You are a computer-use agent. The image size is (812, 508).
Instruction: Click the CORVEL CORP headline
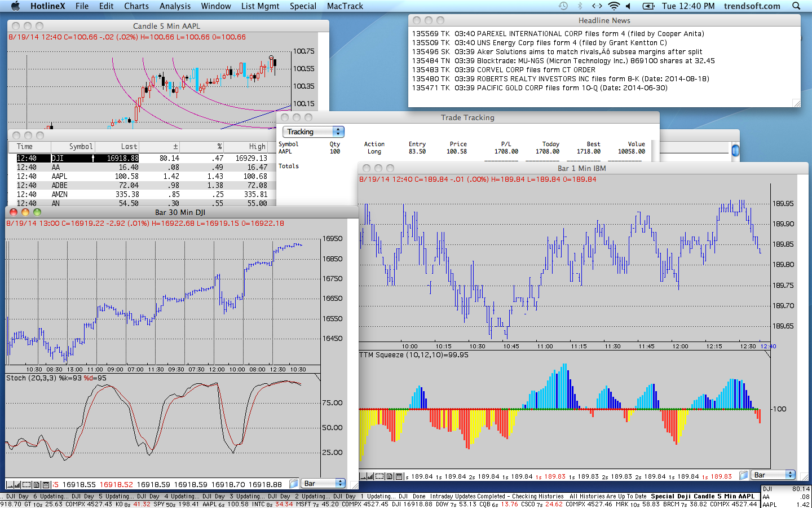[504, 70]
